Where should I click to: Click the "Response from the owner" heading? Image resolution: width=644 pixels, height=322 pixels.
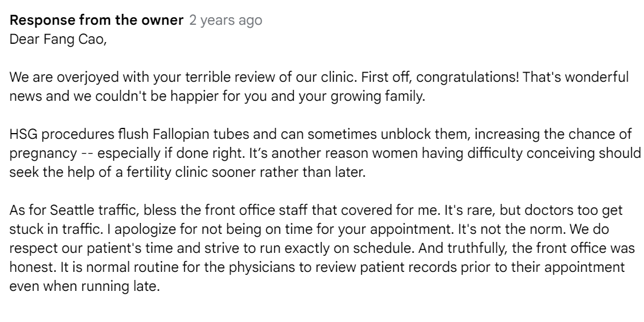click(96, 20)
